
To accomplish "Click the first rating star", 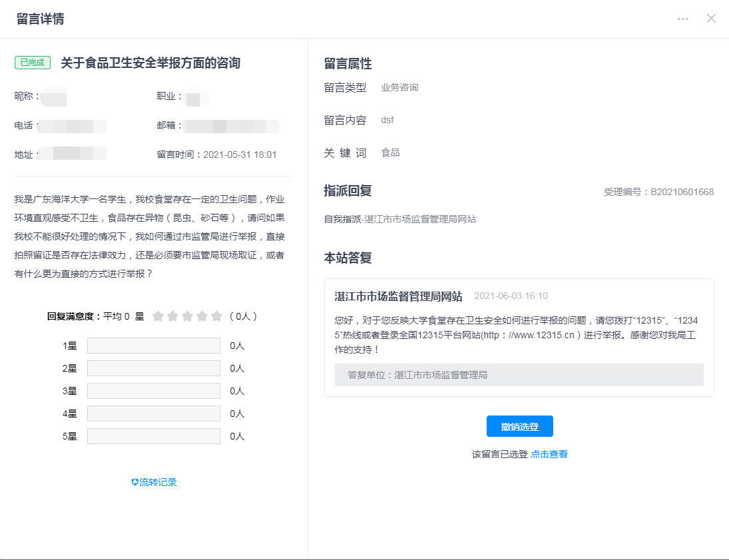I will (158, 316).
